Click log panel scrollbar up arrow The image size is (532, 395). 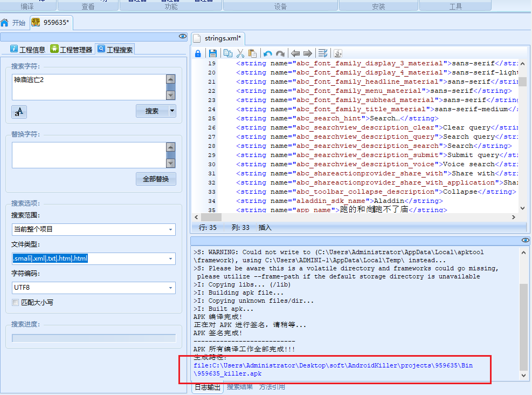click(523, 253)
